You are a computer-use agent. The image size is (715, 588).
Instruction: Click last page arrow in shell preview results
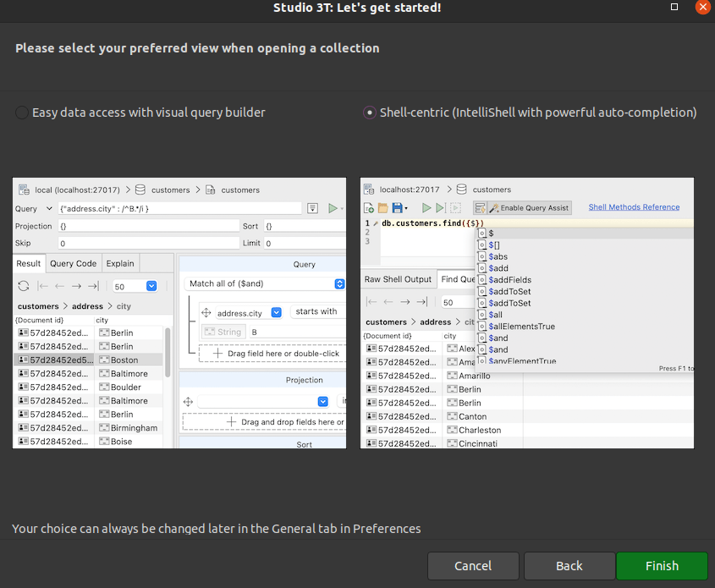[422, 302]
